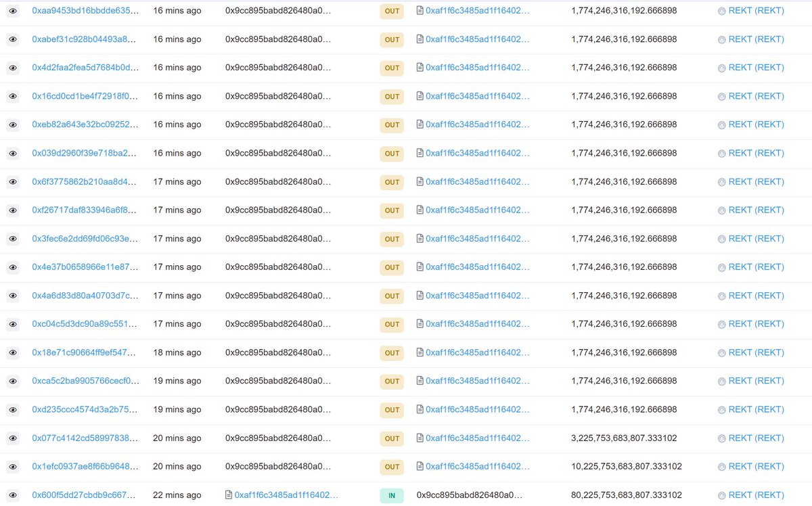Click contract file icon in 0xeb82a643e32bc09252 row
The image size is (812, 506).
(x=420, y=124)
